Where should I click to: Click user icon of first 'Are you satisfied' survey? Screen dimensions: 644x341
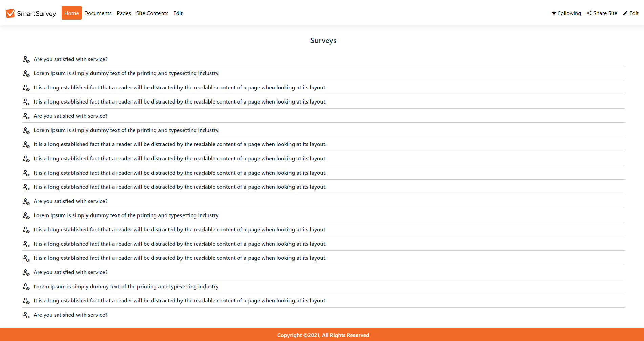26,59
